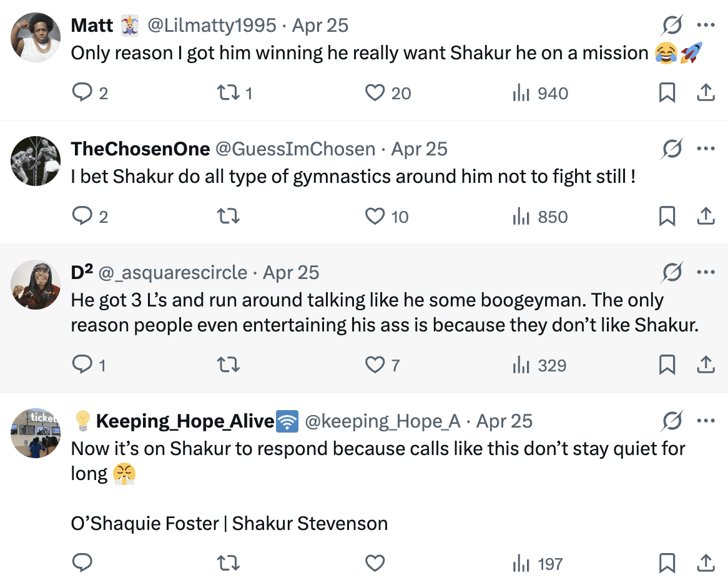Open the Keeping_Hope_Alive display name
This screenshot has width=728, height=588.
185,421
